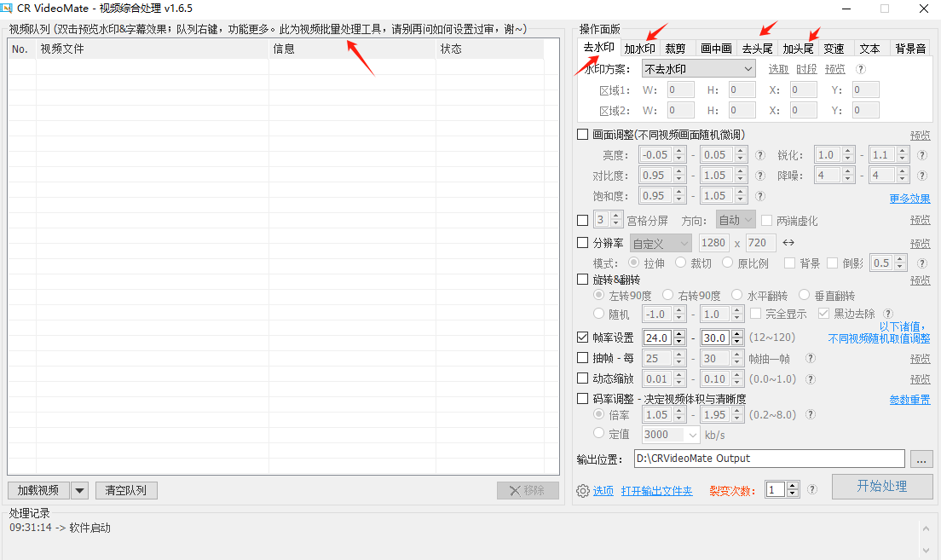Show help for 抽帧 setting

[811, 358]
